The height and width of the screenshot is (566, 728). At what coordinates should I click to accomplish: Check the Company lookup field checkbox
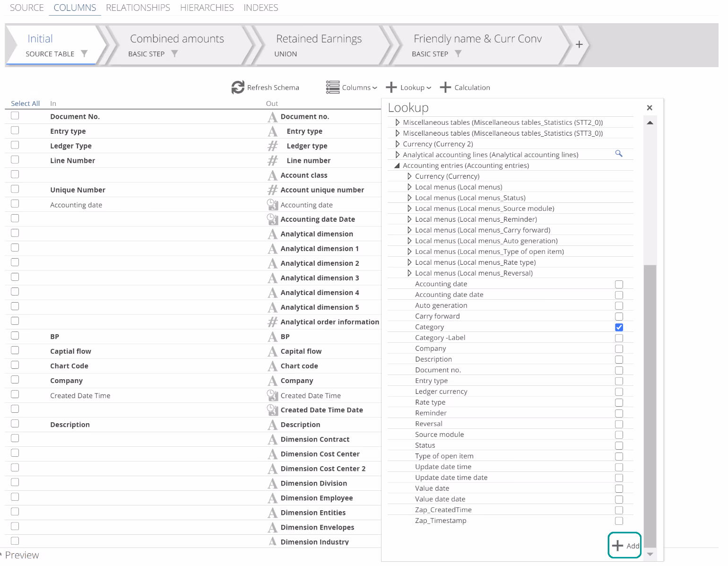point(619,348)
